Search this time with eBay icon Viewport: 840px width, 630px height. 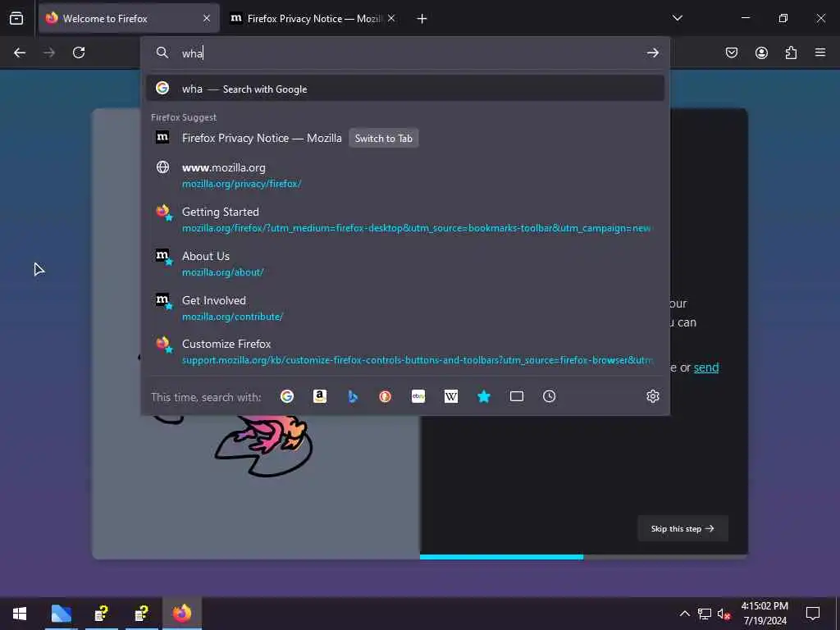[x=418, y=396]
